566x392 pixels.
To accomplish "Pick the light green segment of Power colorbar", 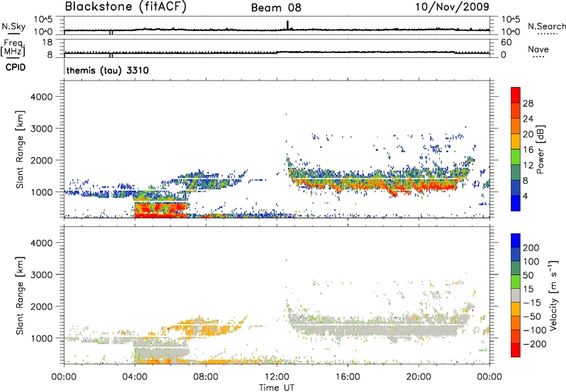I will pyautogui.click(x=516, y=157).
